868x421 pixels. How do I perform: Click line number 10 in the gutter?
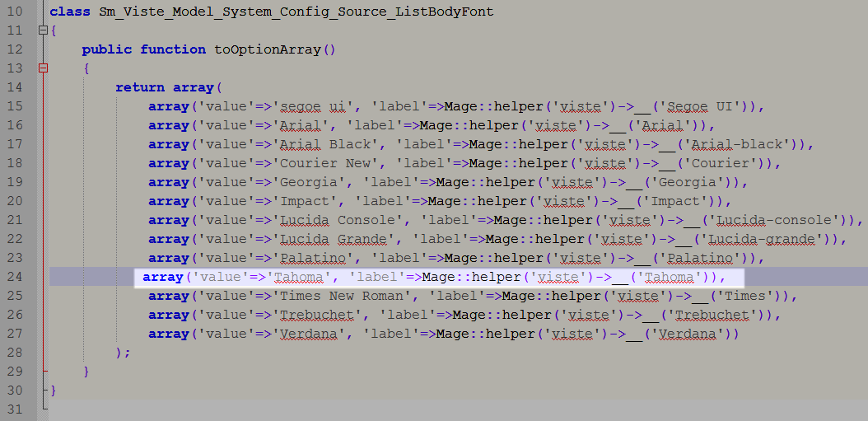click(x=15, y=12)
